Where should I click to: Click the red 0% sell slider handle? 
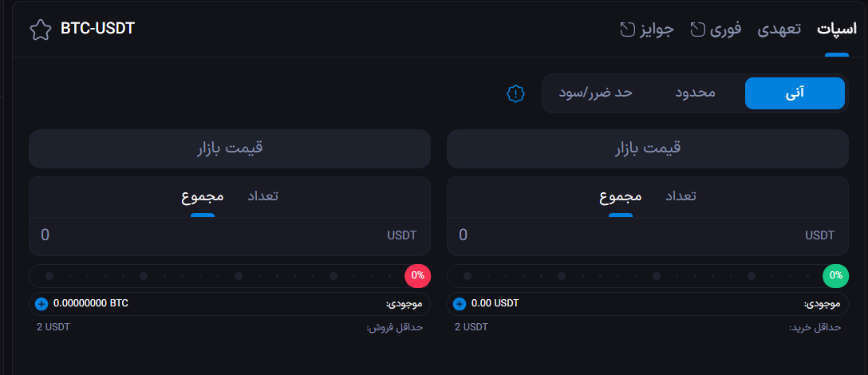417,276
